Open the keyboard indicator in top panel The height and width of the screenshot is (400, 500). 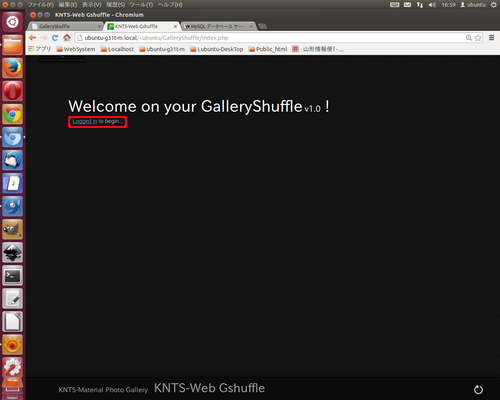[x=394, y=5]
